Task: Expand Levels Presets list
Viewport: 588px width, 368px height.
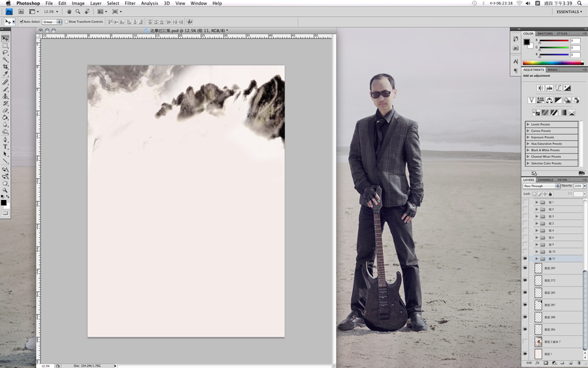Action: point(528,124)
